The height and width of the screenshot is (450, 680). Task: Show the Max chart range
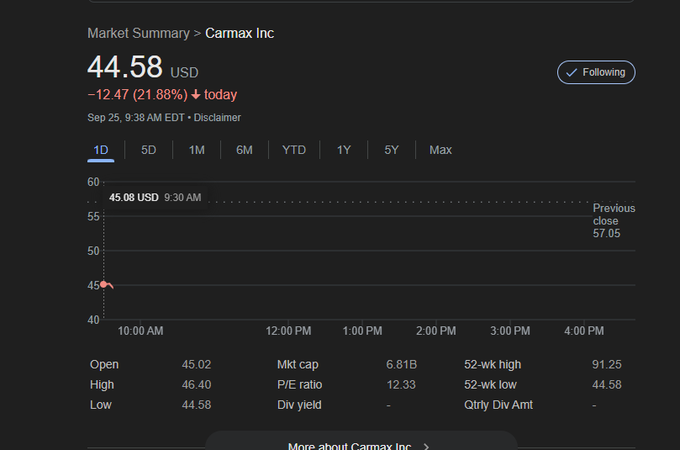click(440, 150)
